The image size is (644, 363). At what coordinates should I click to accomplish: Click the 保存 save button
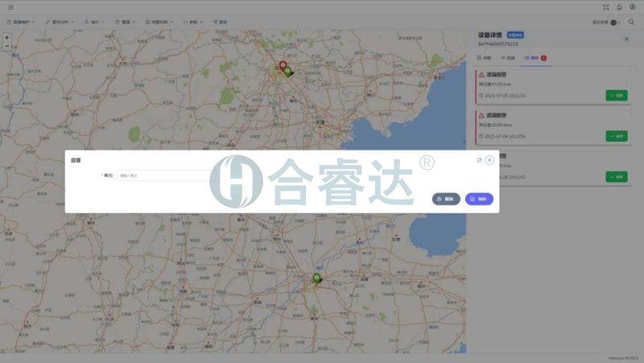(x=479, y=199)
